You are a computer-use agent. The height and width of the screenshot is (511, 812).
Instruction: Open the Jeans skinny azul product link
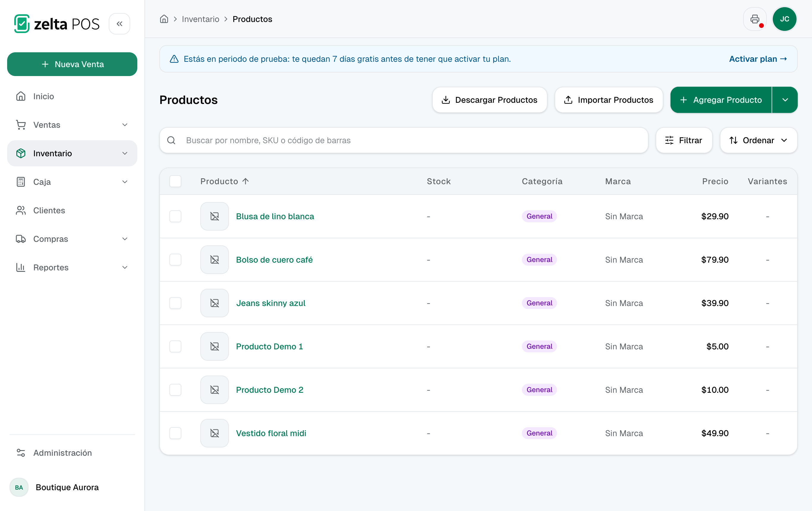(271, 303)
